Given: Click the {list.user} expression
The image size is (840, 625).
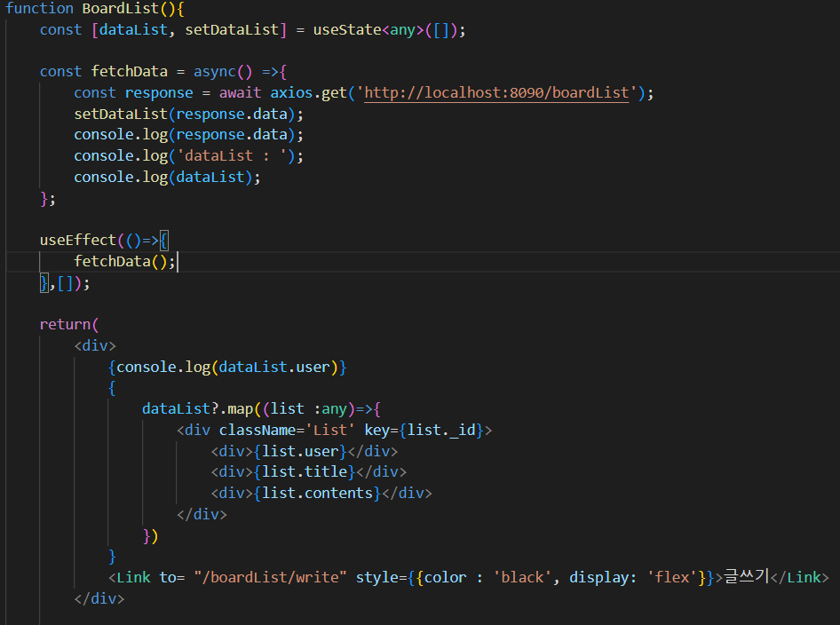Looking at the screenshot, I should (300, 452).
